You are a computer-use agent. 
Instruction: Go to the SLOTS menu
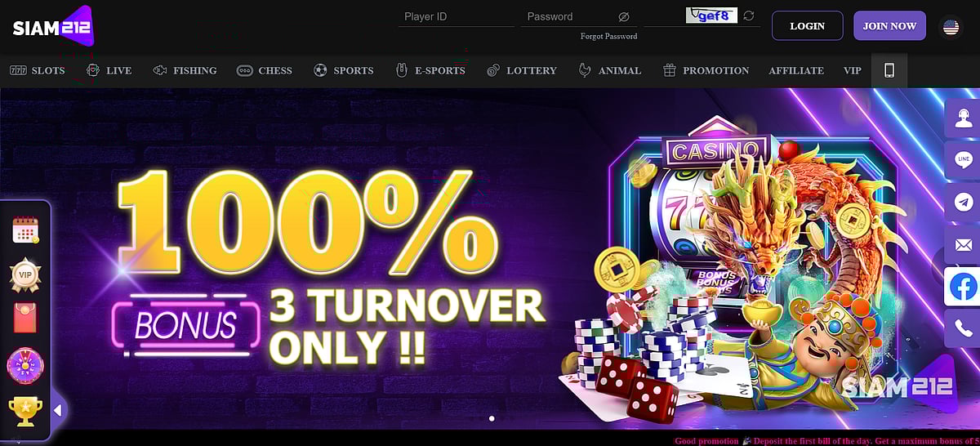(38, 70)
